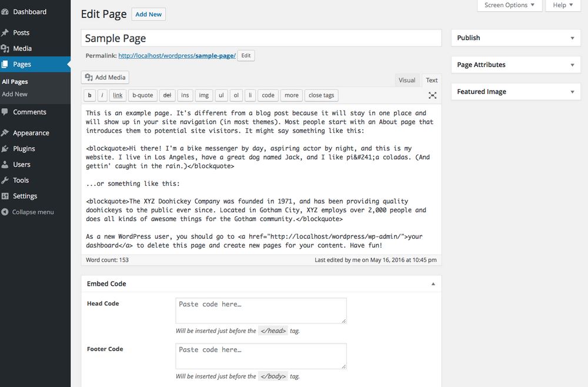
Task: Switch to the Text editor tab
Action: [x=432, y=80]
